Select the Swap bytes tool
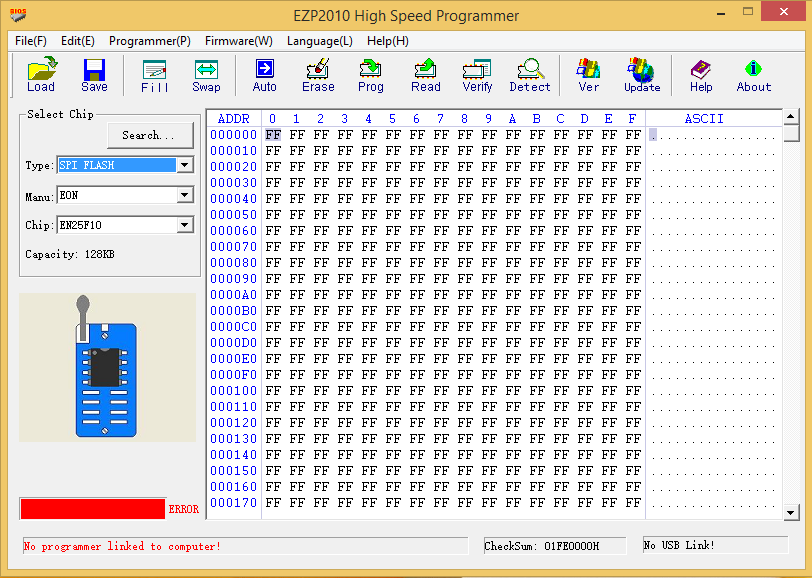This screenshot has height=578, width=812. click(x=206, y=76)
